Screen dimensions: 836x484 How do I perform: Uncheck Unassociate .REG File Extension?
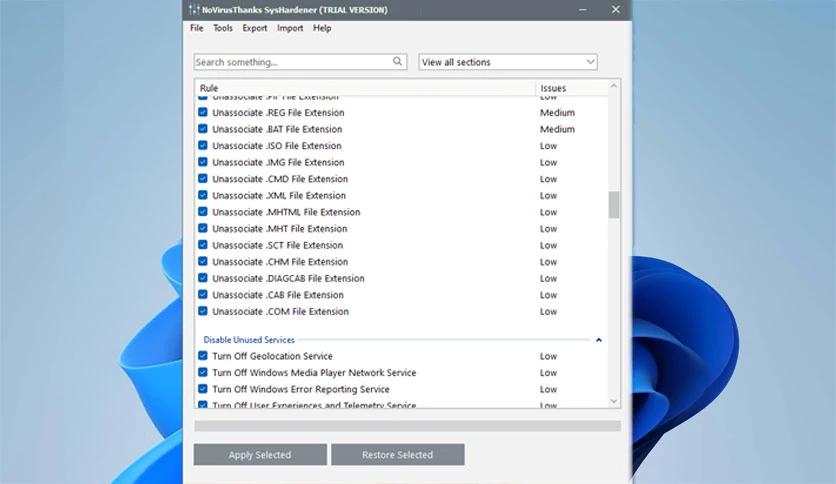tap(203, 113)
